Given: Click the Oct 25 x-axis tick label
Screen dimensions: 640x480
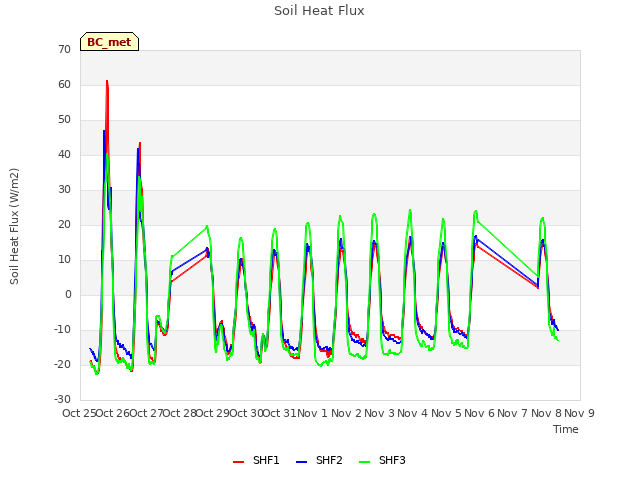Looking at the screenshot, I should 79,413.
